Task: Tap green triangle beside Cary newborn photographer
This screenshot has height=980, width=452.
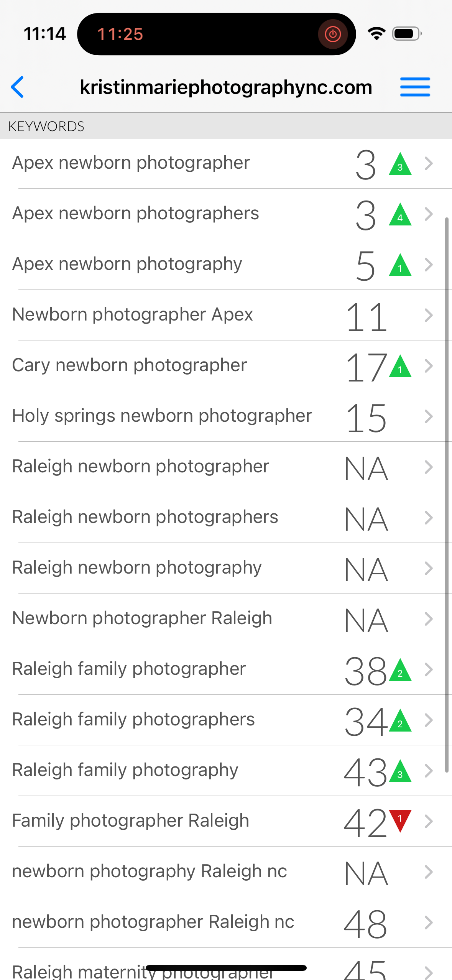Action: pos(400,367)
